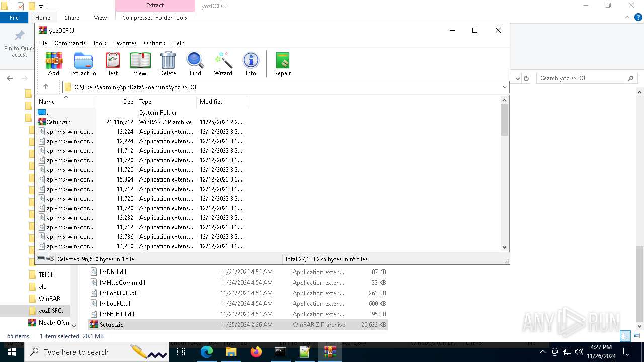Open the WinRAR File menu
644x362 pixels.
tap(43, 43)
